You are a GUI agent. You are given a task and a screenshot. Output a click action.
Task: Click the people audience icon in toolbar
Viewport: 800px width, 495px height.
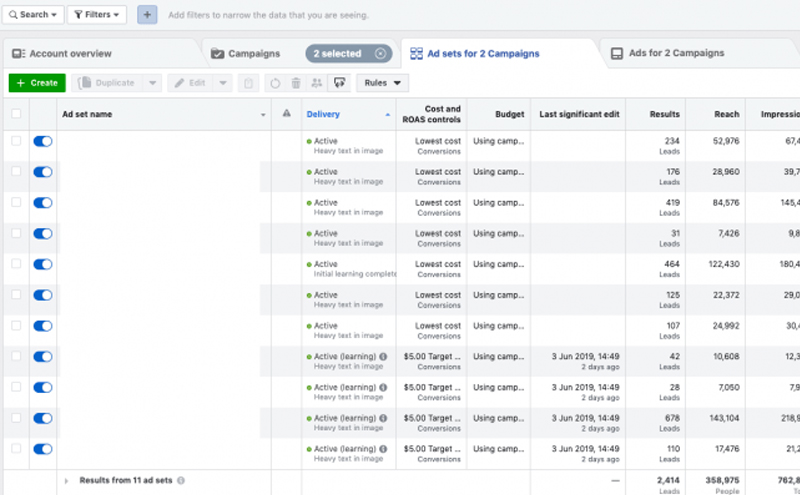click(x=317, y=83)
